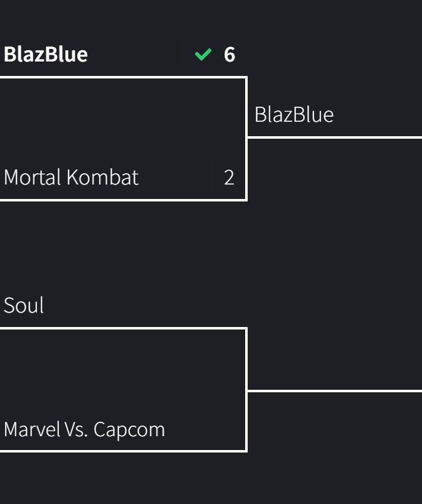Select the Marvel Vs. Capcom participant
The image size is (422, 504).
click(x=84, y=429)
